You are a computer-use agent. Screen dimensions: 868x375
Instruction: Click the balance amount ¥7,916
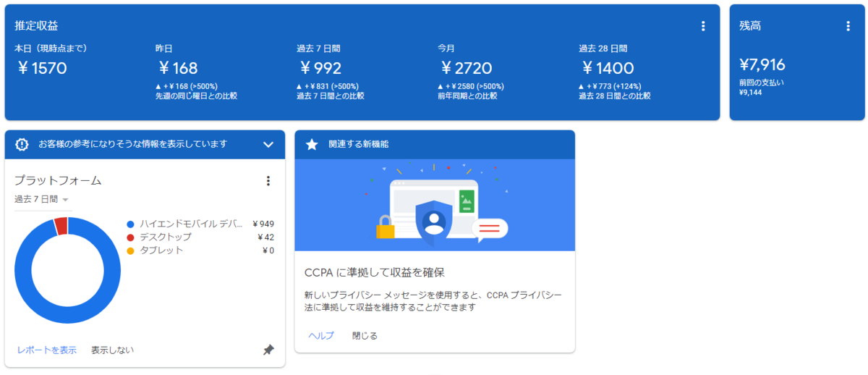pos(762,65)
